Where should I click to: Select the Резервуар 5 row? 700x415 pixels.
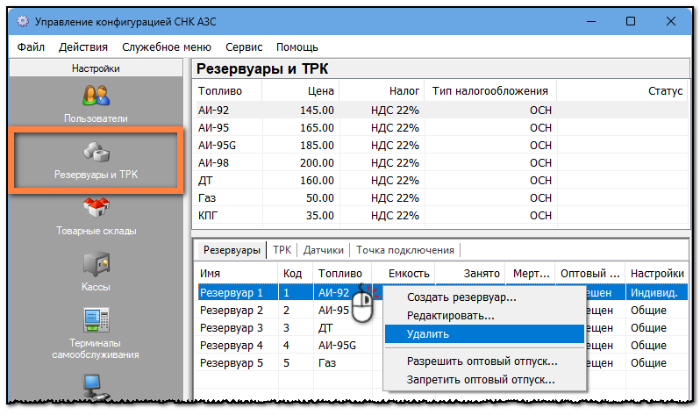point(442,363)
